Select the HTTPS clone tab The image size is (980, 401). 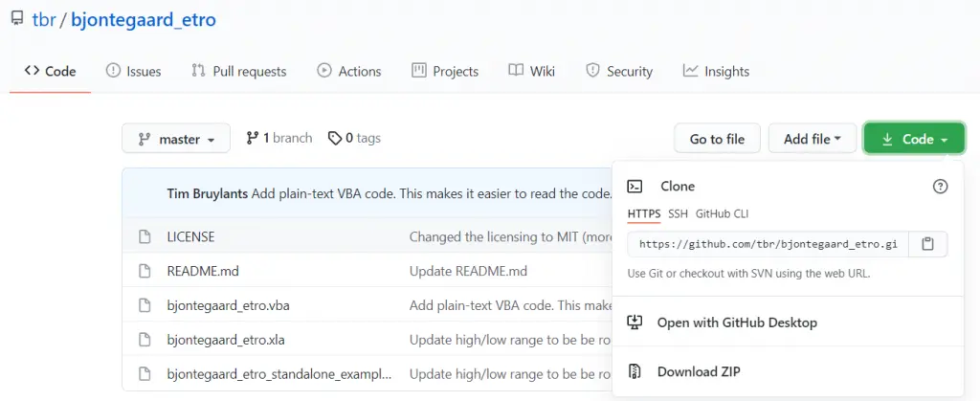click(x=644, y=214)
